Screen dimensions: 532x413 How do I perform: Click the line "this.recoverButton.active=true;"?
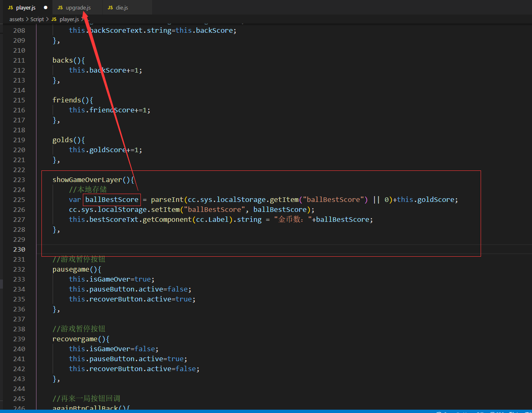click(132, 299)
